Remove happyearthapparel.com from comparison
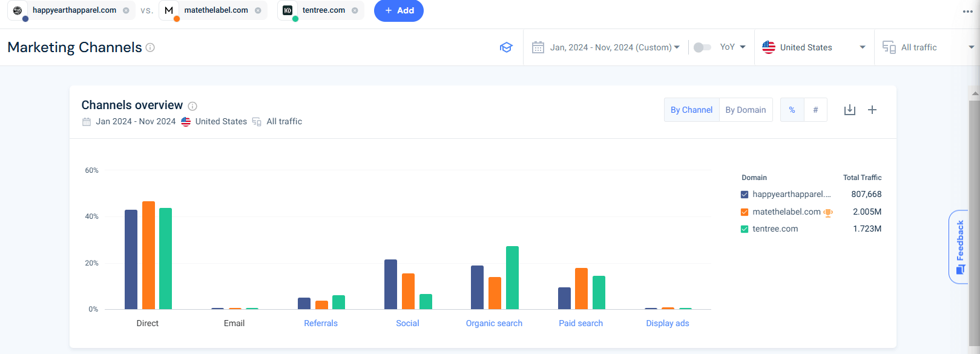This screenshot has height=354, width=980. [126, 10]
